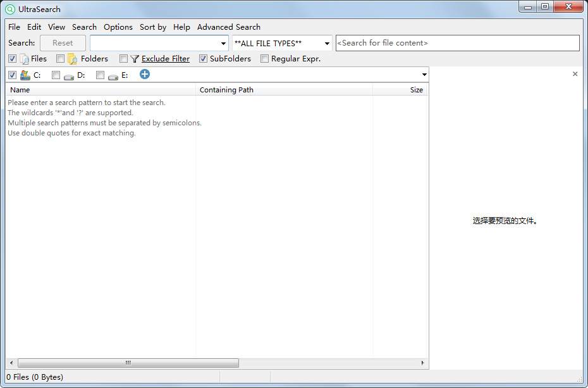Sort by the Size column header
The image size is (588, 388).
(400, 90)
